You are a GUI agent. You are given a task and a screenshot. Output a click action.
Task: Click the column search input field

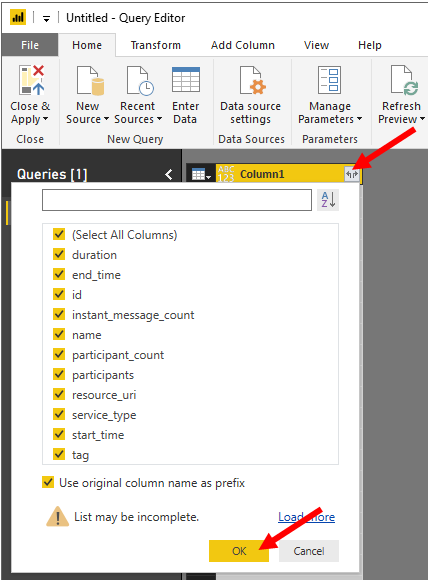(177, 200)
